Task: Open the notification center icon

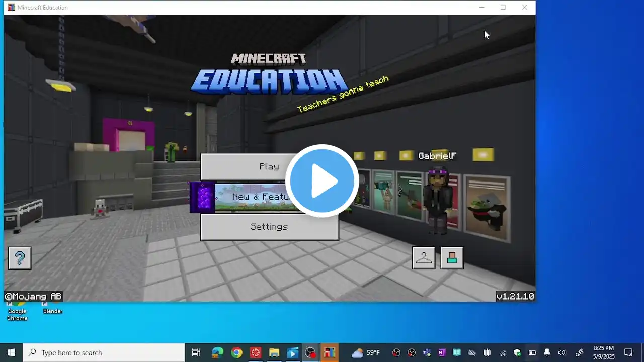Action: tap(628, 352)
